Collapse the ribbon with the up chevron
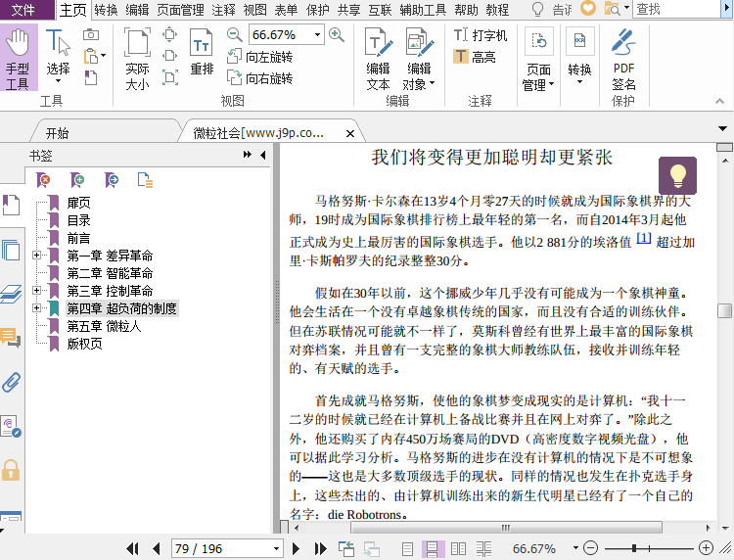 (719, 101)
